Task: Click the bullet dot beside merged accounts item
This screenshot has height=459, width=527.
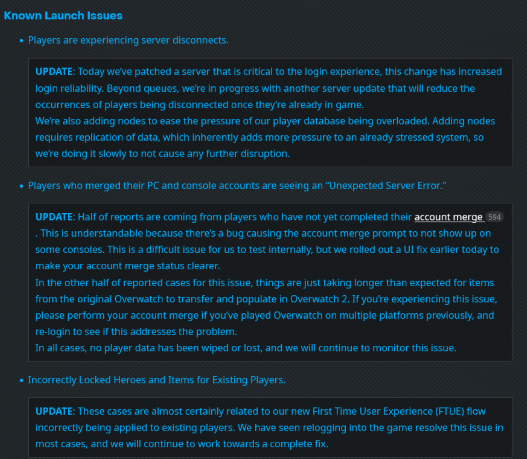Action: point(22,186)
